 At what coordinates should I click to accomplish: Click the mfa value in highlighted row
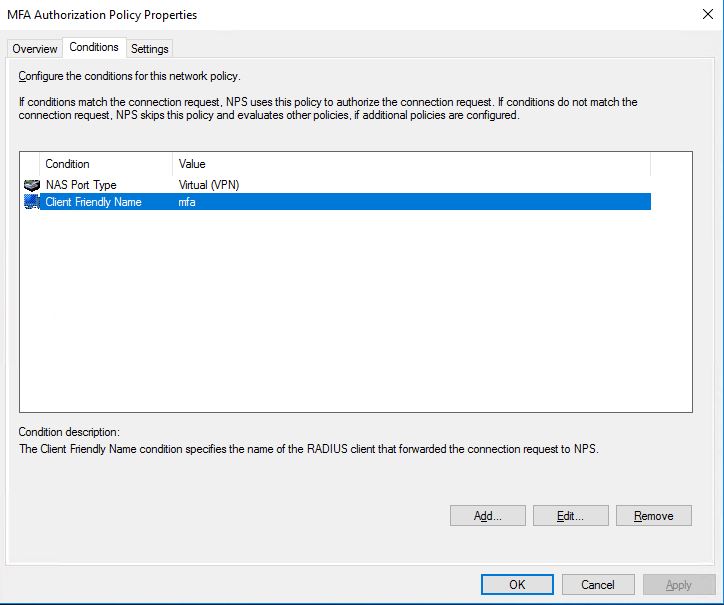pos(187,202)
